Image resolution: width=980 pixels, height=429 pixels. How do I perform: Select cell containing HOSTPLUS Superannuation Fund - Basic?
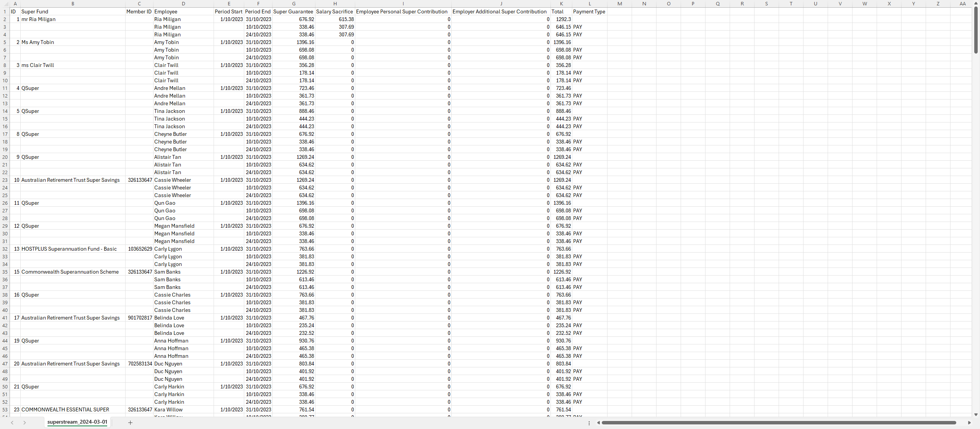[69, 249]
